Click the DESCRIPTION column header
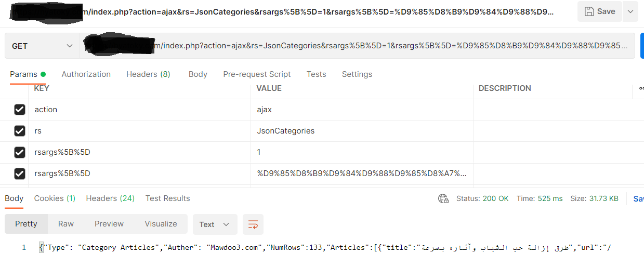The height and width of the screenshot is (254, 644). coord(505,88)
